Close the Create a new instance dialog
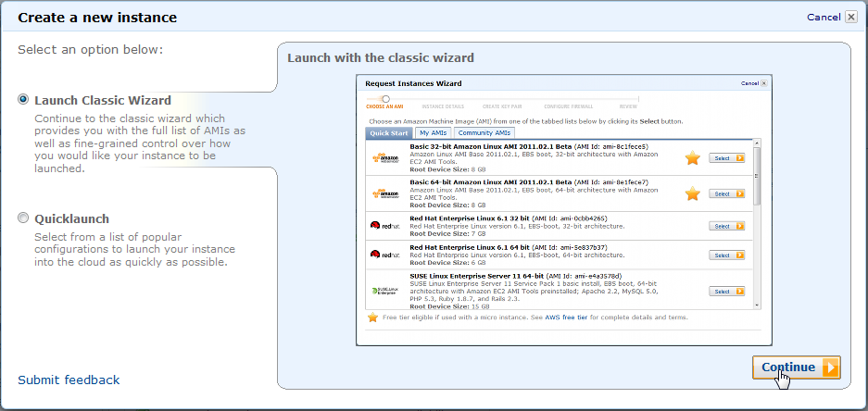This screenshot has height=411, width=868. (x=851, y=18)
